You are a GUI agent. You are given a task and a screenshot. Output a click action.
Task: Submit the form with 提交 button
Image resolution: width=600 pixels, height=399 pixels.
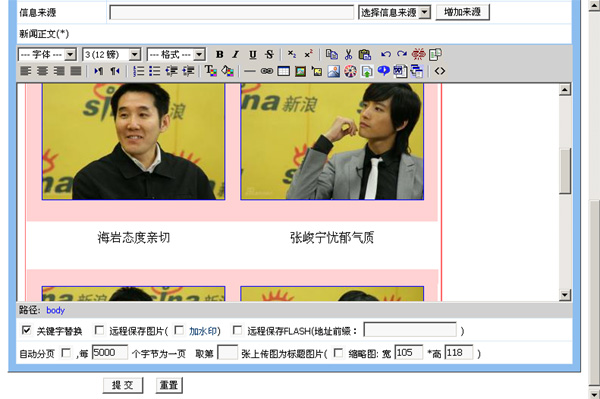tap(123, 385)
